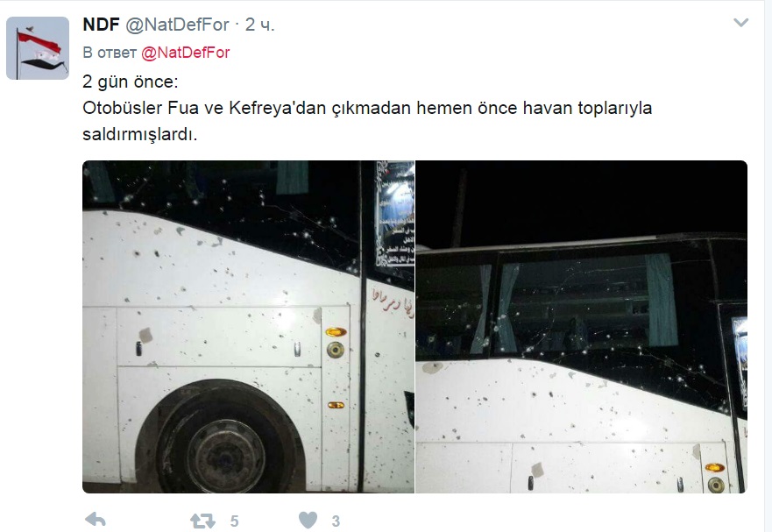Open the red @NatDefFor reply-to link

pyautogui.click(x=186, y=53)
